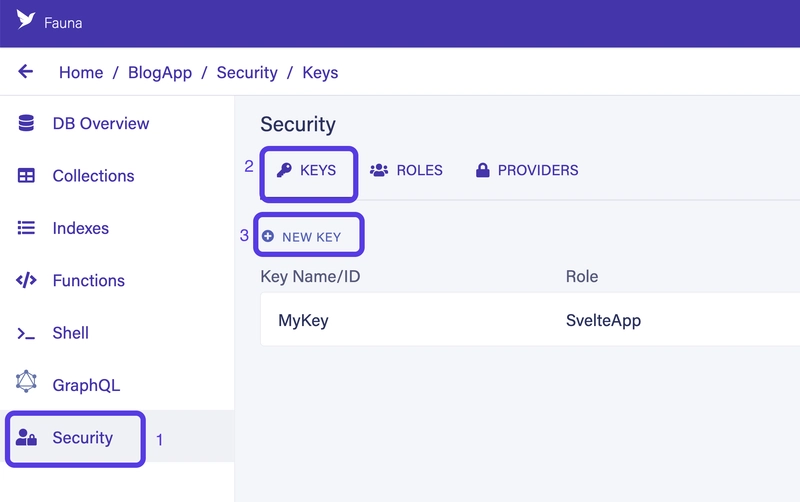Viewport: 800px width, 502px height.
Task: Click the Role column header
Action: (582, 277)
